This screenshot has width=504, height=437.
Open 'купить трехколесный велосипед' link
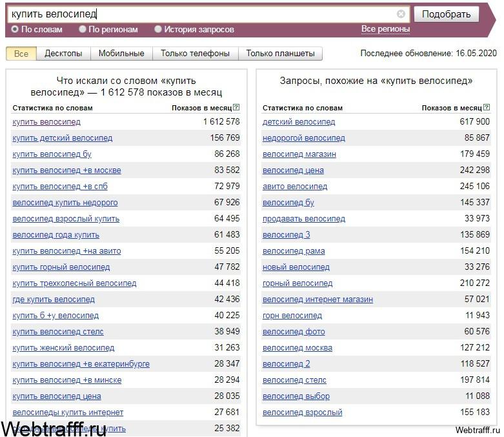pyautogui.click(x=74, y=283)
